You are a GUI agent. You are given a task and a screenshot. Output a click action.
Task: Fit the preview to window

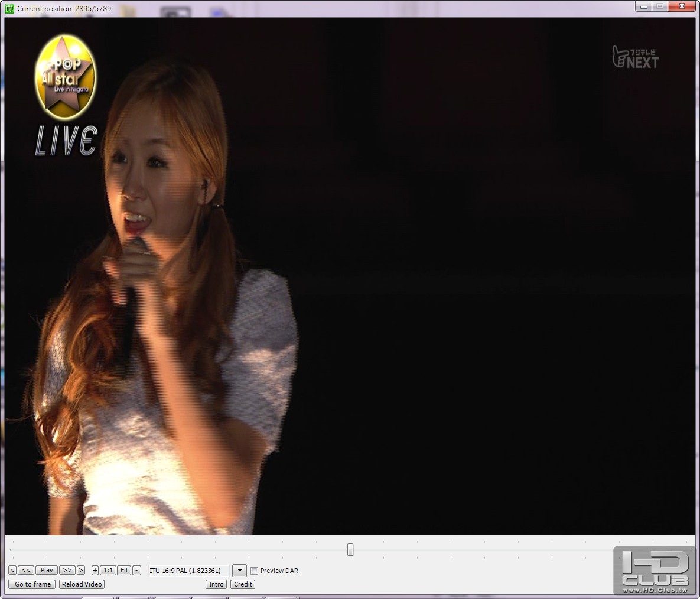tap(124, 571)
